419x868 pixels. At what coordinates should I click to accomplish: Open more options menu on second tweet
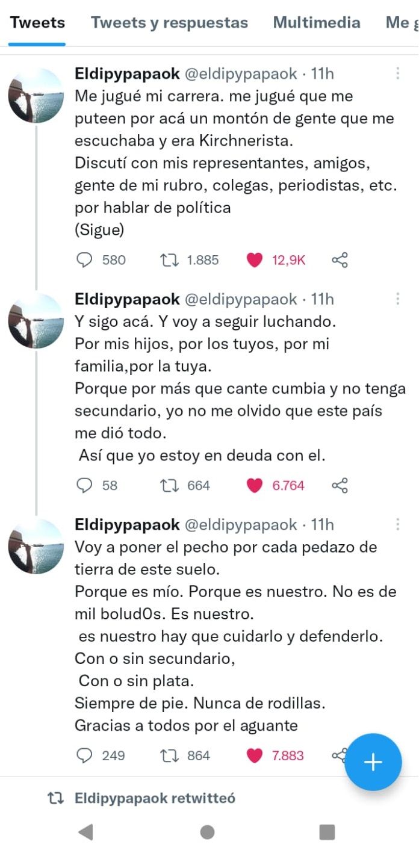(x=398, y=299)
